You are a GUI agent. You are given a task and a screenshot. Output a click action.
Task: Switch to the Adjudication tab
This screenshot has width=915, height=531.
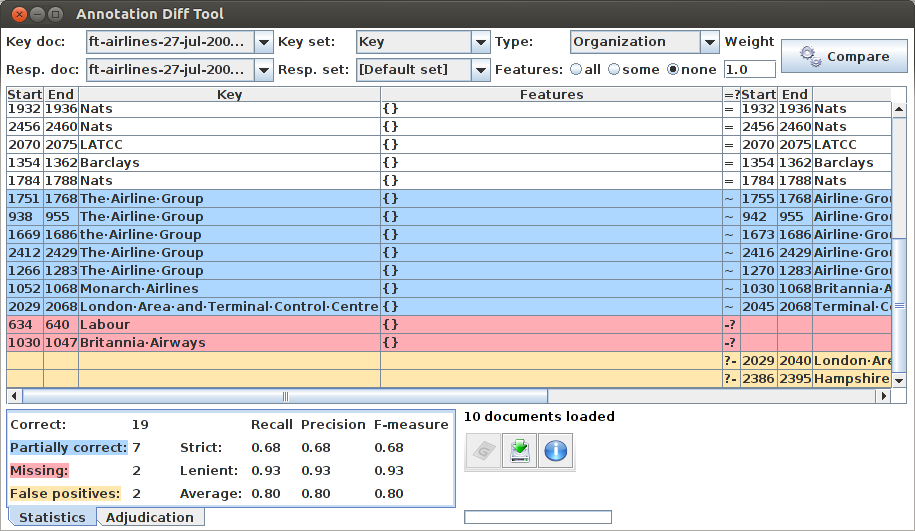click(150, 517)
